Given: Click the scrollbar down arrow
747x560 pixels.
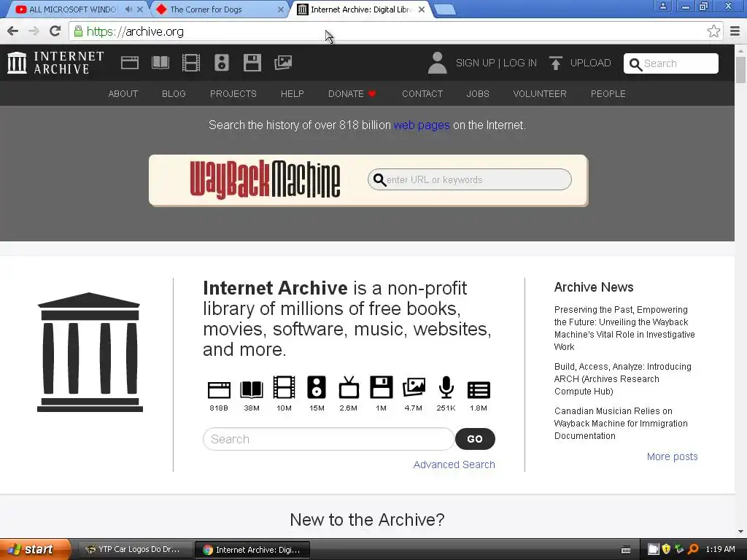Looking at the screenshot, I should click(x=741, y=532).
